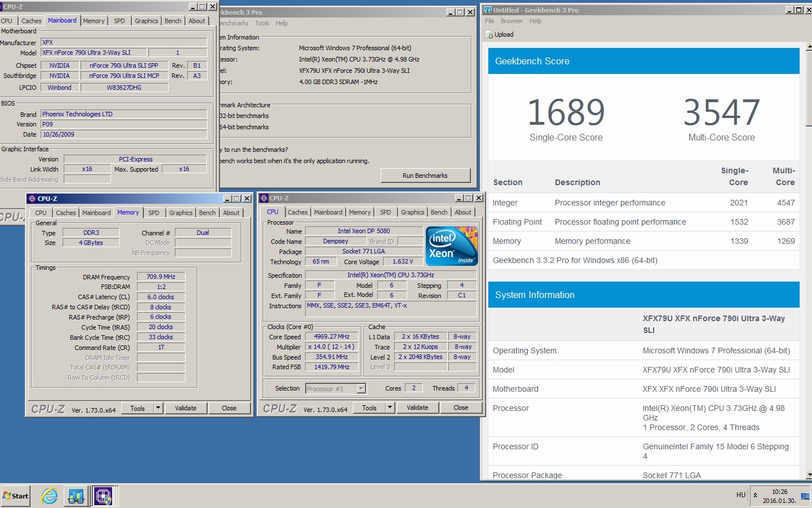Click CAS# Latency value 6.0 clocks
This screenshot has height=508, width=812.
click(161, 297)
